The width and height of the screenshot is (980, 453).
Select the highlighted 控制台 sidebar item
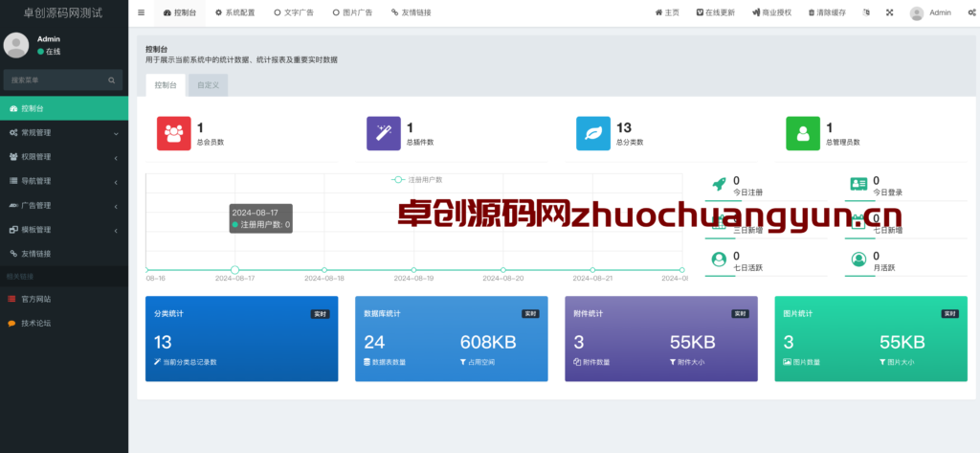pos(64,109)
